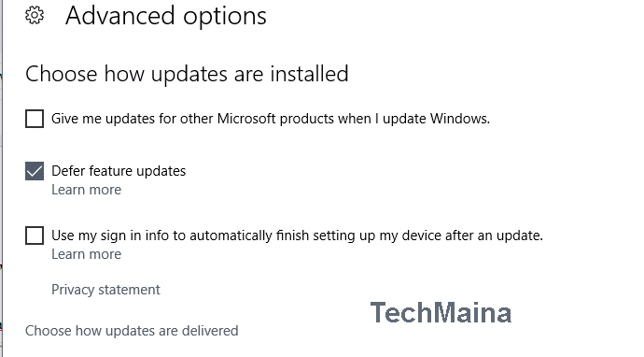Click the Choose how updates are installed heading
This screenshot has width=644, height=357.
tap(187, 75)
